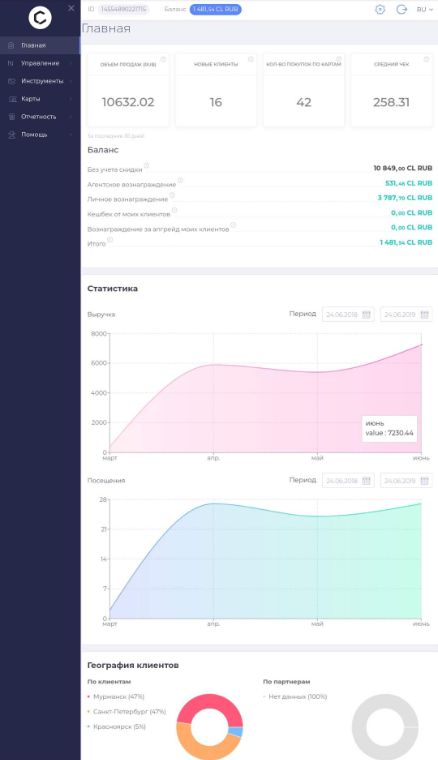
Task: Open the Управление menu
Action: (40, 63)
